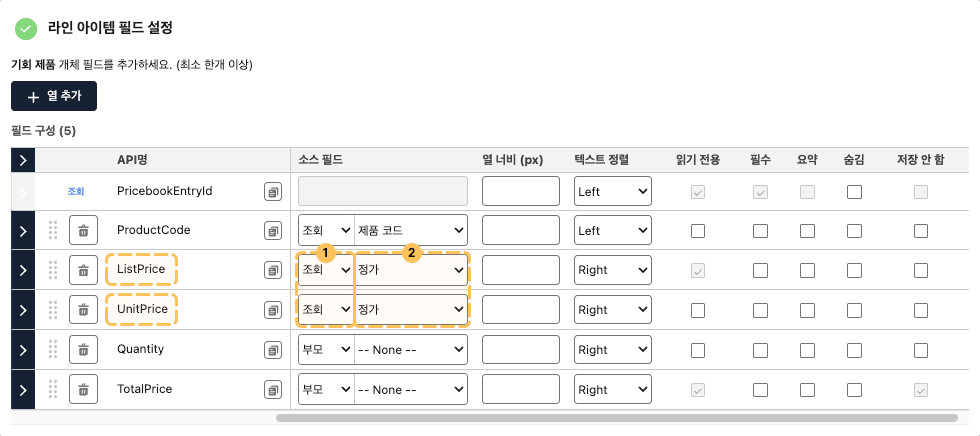Click the drag handle on the ProductCode row
Screen dimensions: 980x436
pyautogui.click(x=53, y=230)
